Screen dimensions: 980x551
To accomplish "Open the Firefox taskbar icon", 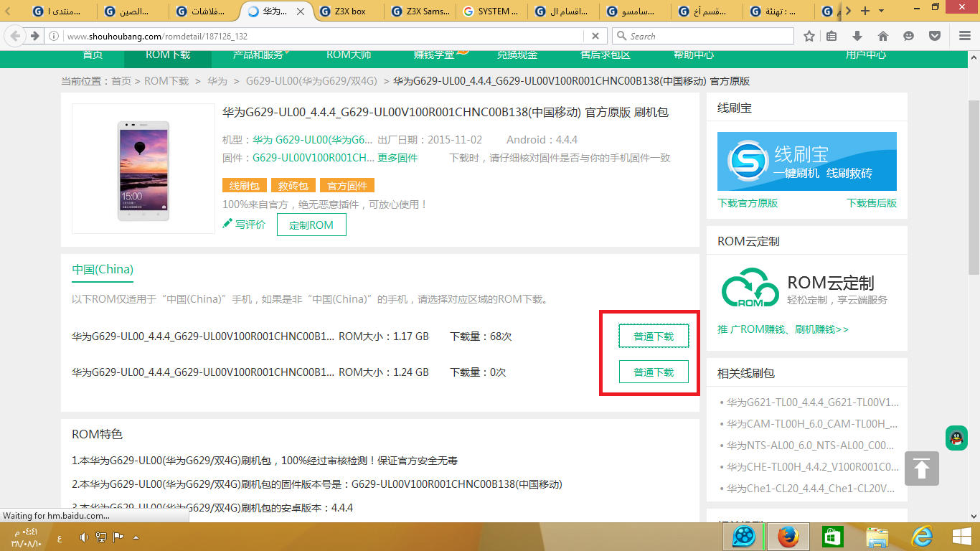I will point(788,537).
